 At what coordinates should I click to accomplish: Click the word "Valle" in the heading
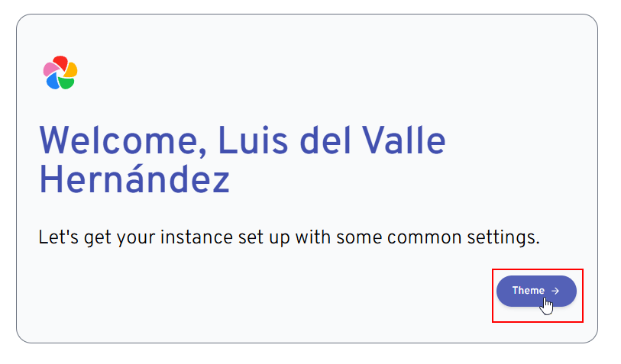[x=404, y=140]
